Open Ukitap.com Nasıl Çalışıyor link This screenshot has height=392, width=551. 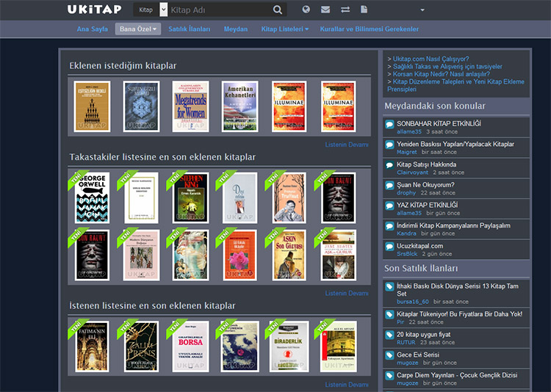[x=431, y=59]
